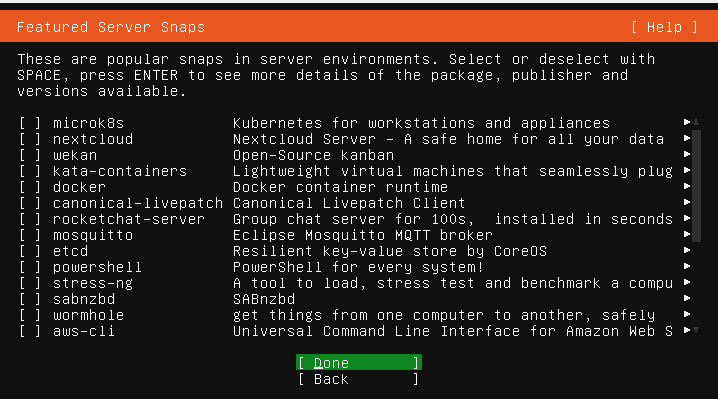
Task: Click the 'nextcloud' snap name
Action: click(93, 139)
